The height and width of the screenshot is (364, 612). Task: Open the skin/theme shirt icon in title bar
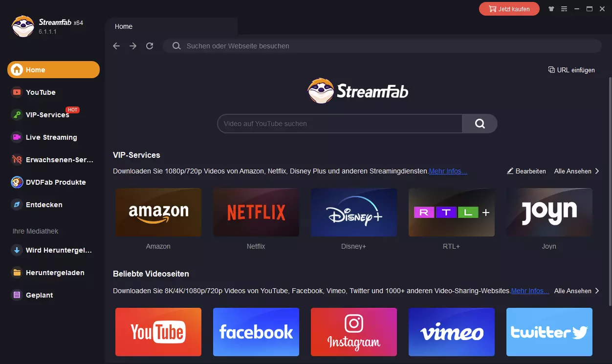[551, 9]
